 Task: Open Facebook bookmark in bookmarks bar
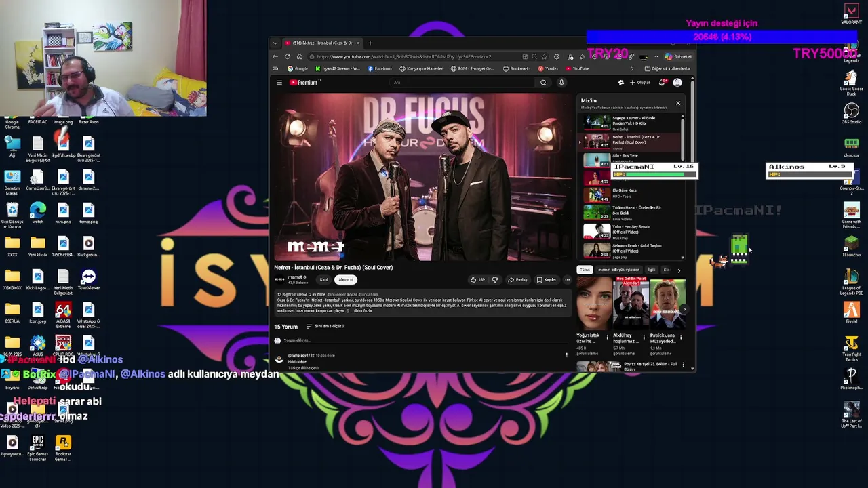380,68
